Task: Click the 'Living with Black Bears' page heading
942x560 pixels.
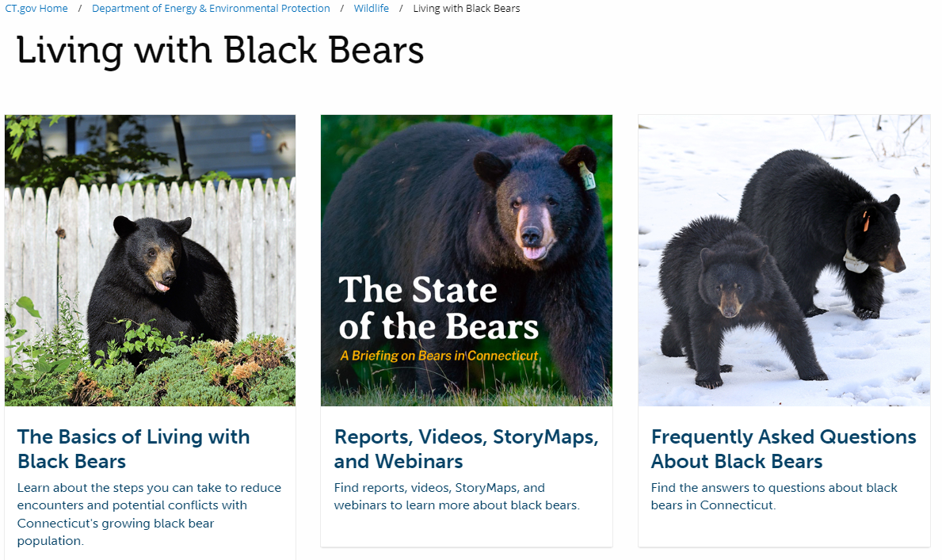Action: tap(220, 51)
